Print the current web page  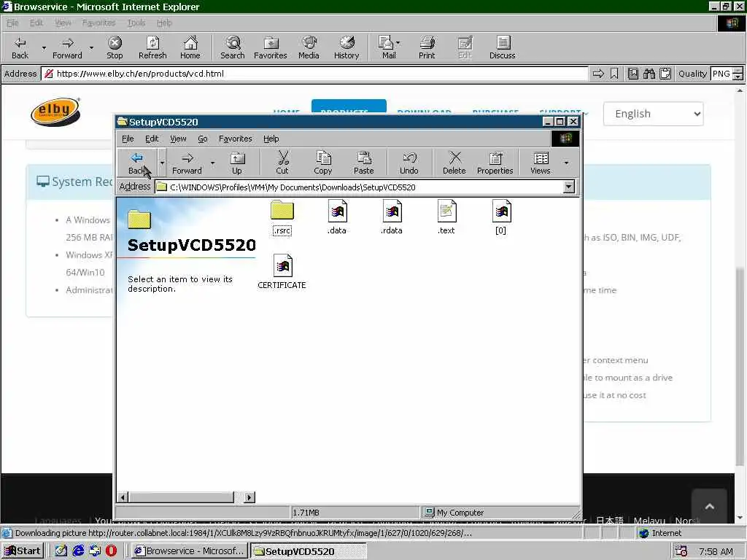click(x=427, y=47)
